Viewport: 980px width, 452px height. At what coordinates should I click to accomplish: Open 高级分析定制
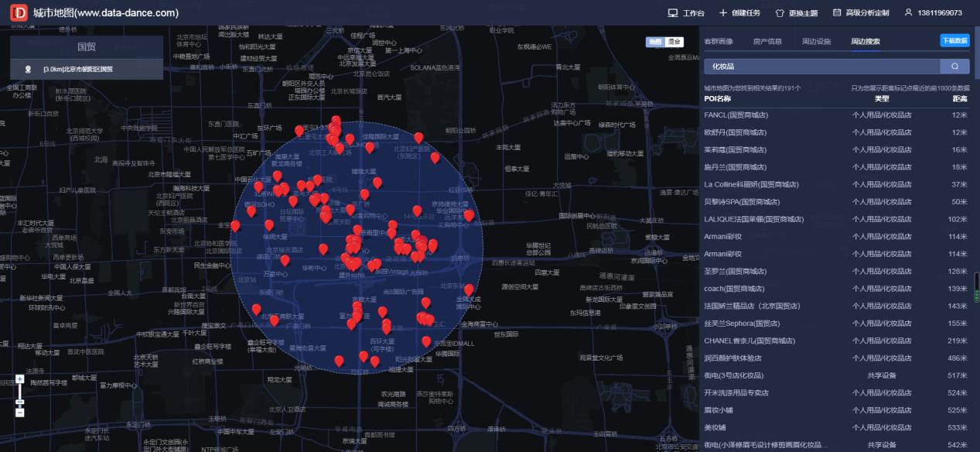pyautogui.click(x=868, y=13)
